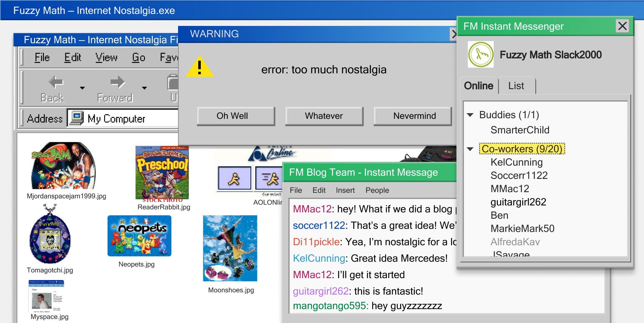Image resolution: width=644 pixels, height=323 pixels.
Task: Click soccer1122 username in chat
Action: tap(319, 225)
